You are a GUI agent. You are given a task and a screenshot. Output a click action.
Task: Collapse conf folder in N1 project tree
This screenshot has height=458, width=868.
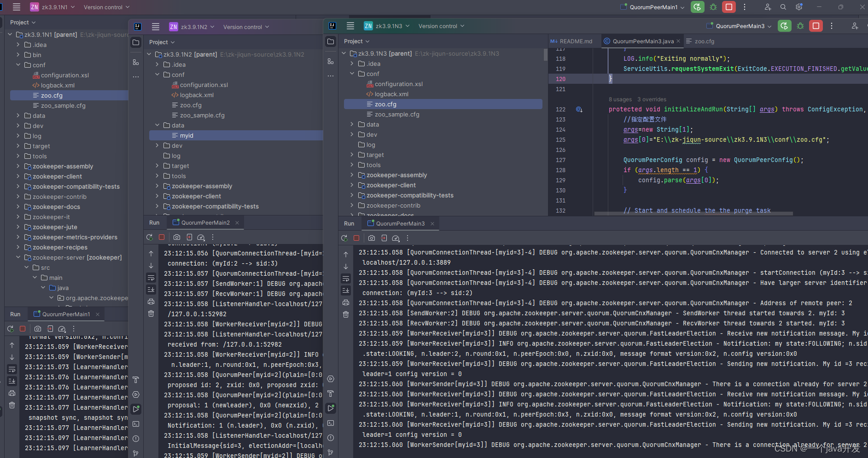pos(18,65)
